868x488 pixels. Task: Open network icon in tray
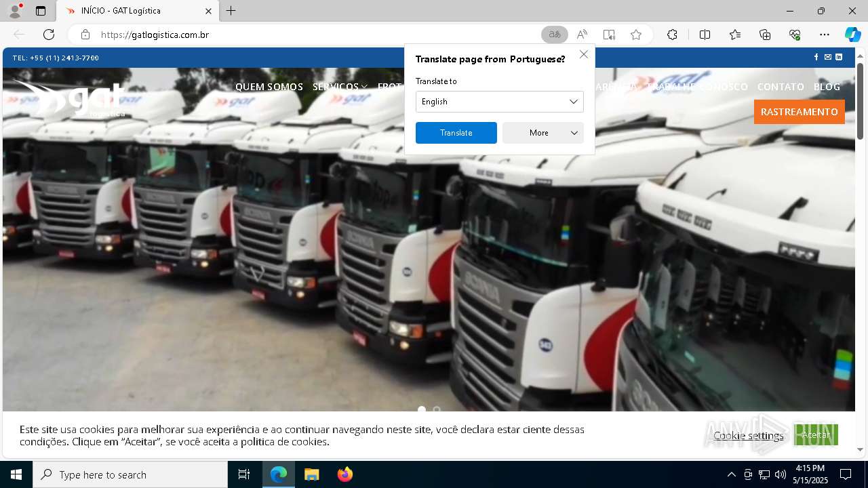click(x=764, y=474)
